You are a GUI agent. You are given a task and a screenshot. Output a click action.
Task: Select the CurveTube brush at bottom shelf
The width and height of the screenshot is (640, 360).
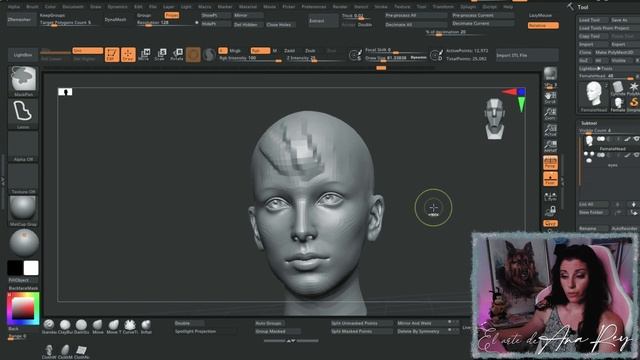point(130,327)
